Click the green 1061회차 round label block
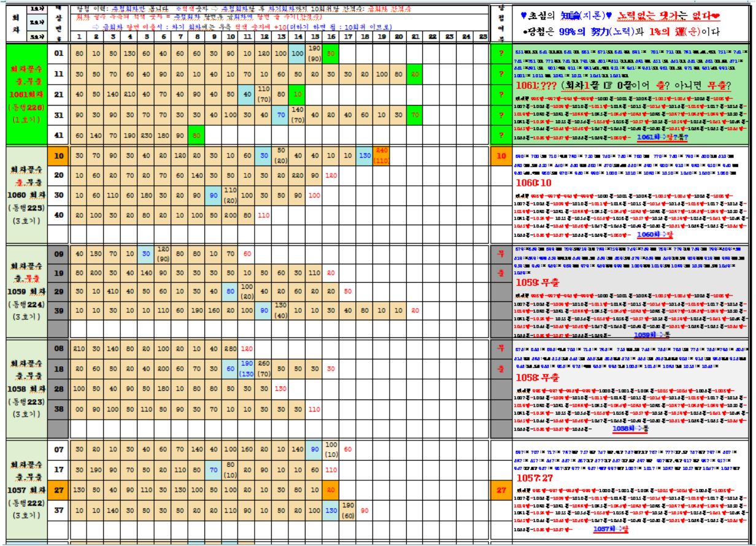The width and height of the screenshot is (756, 546). click(x=26, y=94)
